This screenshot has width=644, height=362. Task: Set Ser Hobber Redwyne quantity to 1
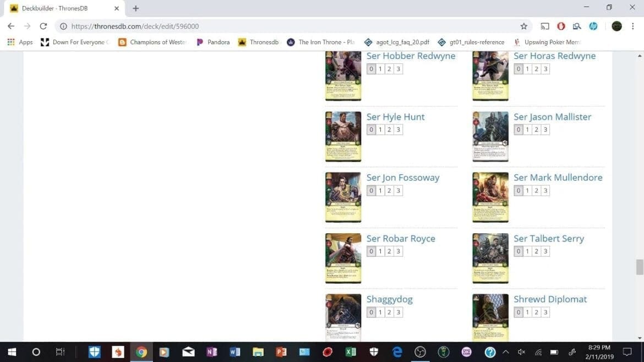[380, 69]
